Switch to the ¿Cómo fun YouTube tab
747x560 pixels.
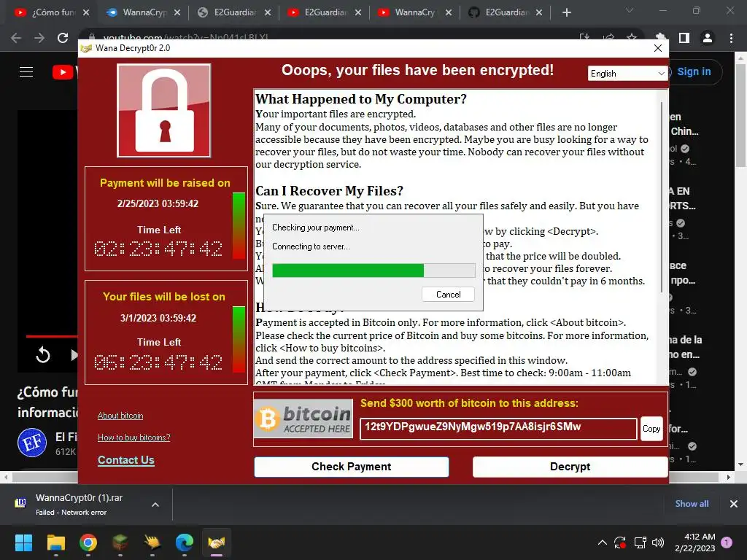click(x=52, y=12)
